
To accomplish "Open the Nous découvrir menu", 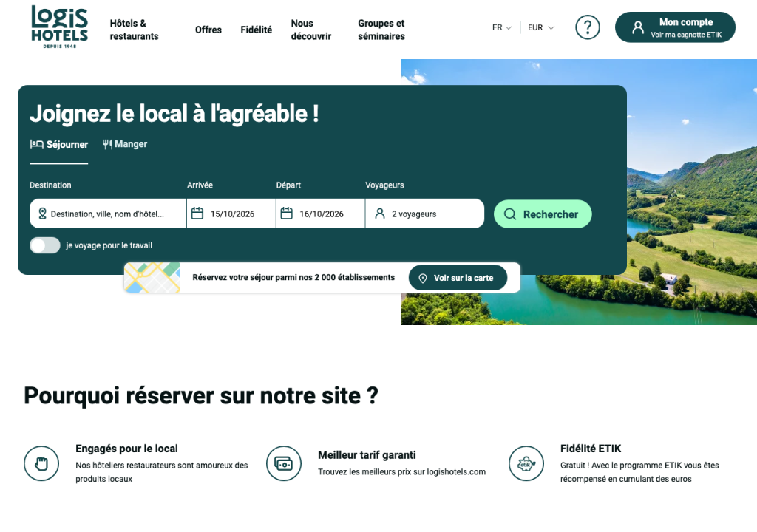I will [311, 30].
